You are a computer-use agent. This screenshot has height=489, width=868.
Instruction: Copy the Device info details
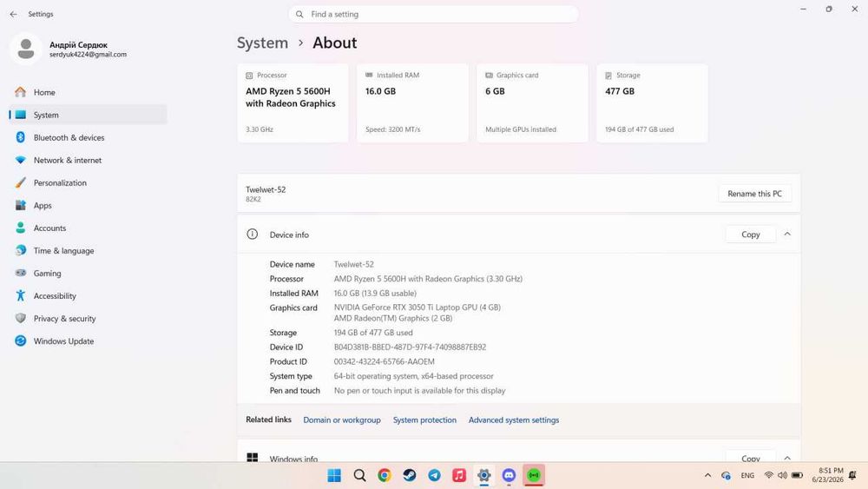pyautogui.click(x=751, y=235)
